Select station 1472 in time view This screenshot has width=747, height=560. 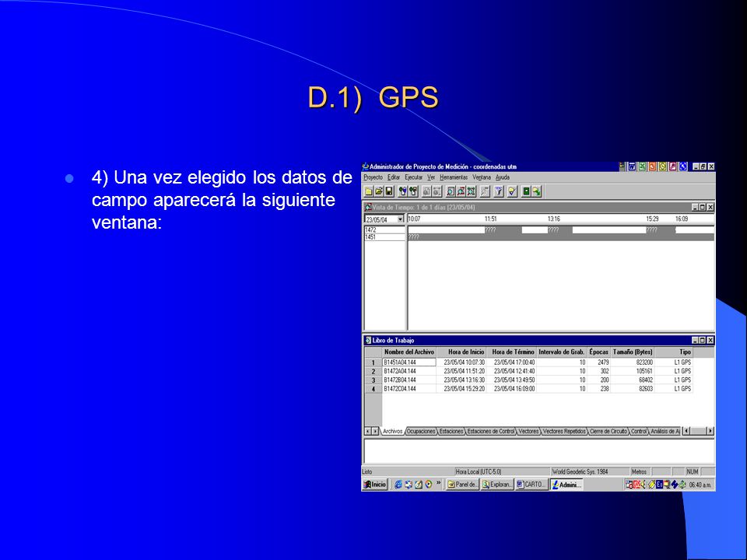point(384,230)
